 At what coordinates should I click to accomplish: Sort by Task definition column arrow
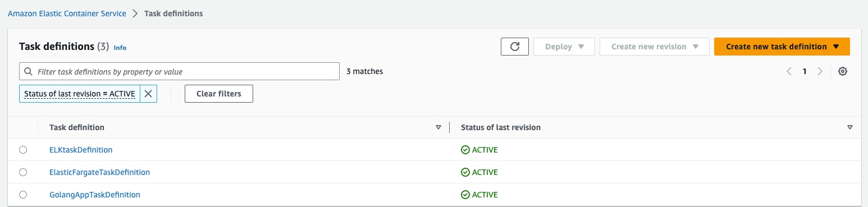pyautogui.click(x=438, y=127)
